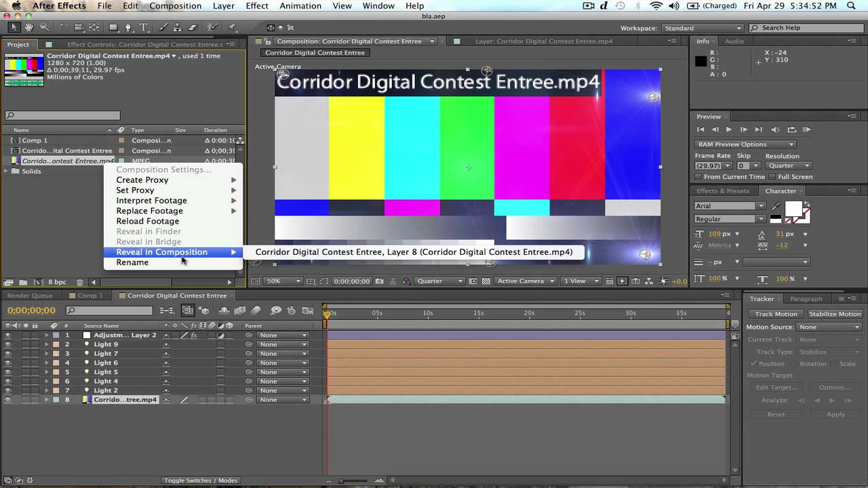
Task: Select the Pan Behind tool
Action: pos(94,28)
